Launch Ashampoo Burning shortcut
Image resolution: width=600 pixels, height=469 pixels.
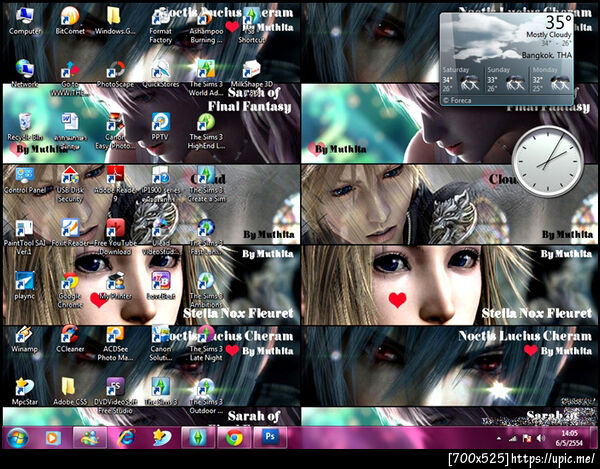coord(206,25)
